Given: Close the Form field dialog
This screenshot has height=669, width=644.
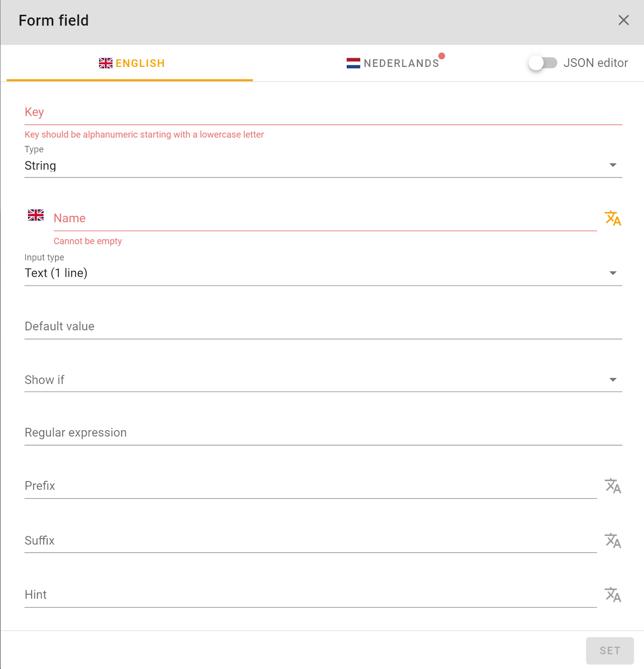Looking at the screenshot, I should (x=624, y=20).
